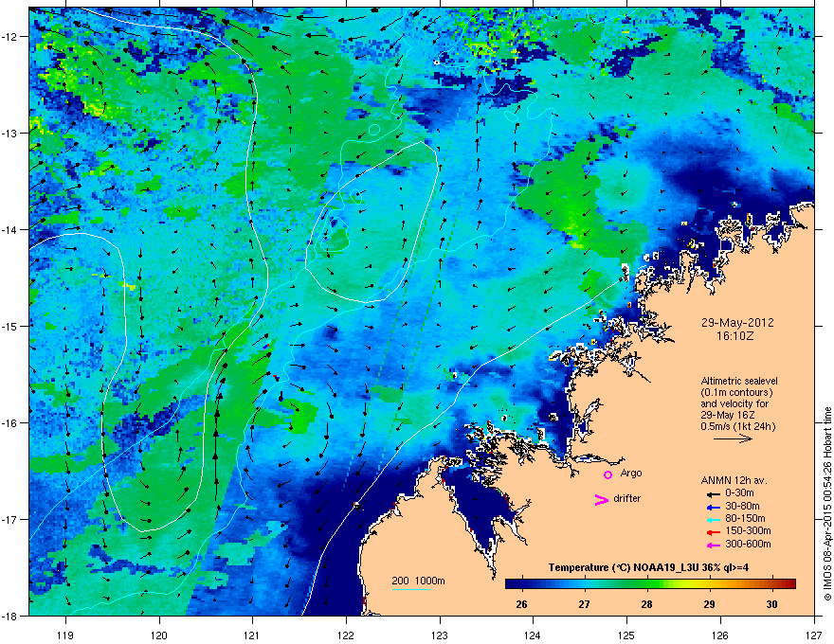The height and width of the screenshot is (644, 834).
Task: Click the '80-150m' depth label
Action: (745, 518)
